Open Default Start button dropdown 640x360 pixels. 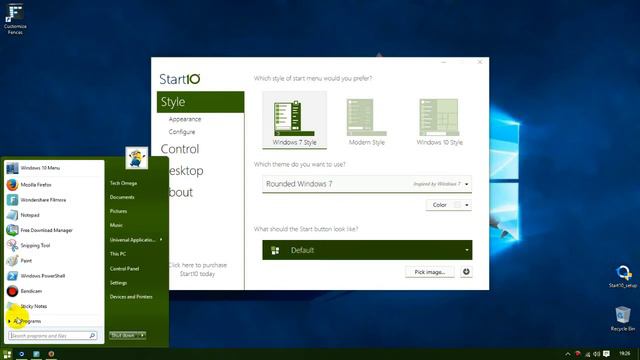(x=367, y=250)
